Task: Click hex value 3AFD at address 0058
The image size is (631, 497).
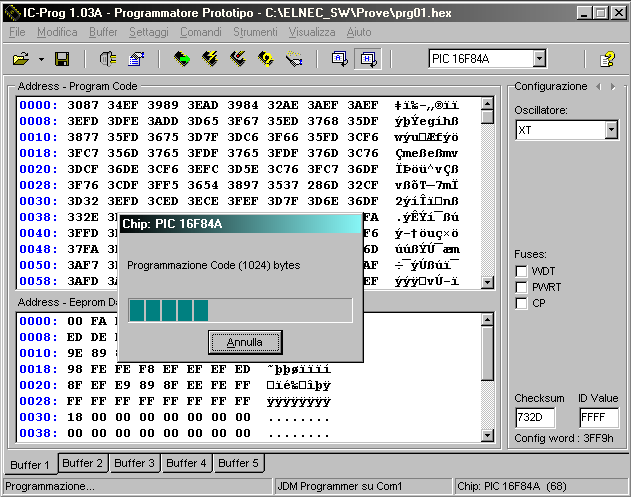Action: (83, 281)
